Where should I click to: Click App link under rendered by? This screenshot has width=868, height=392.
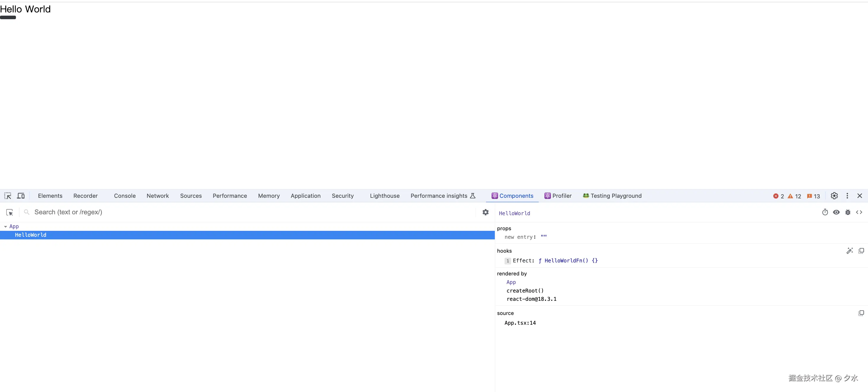511,282
